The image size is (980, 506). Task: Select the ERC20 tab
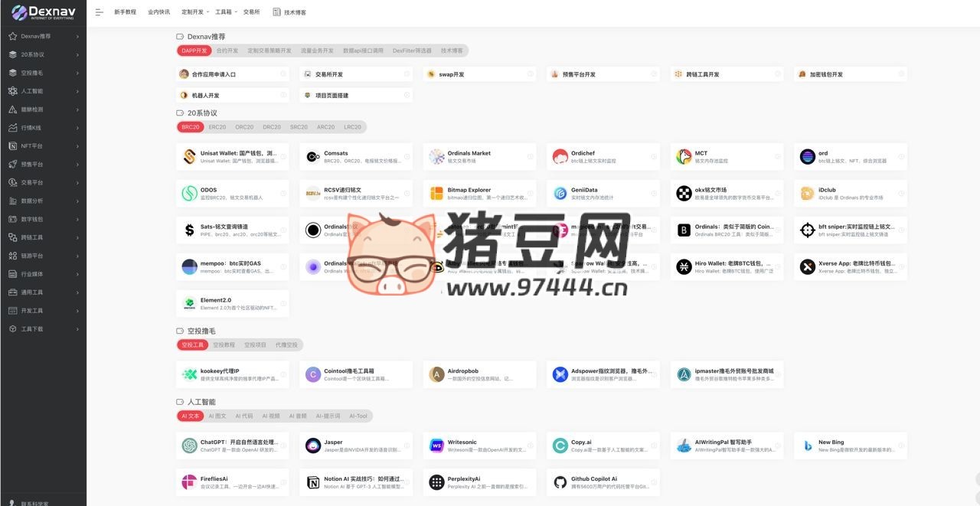pos(217,127)
